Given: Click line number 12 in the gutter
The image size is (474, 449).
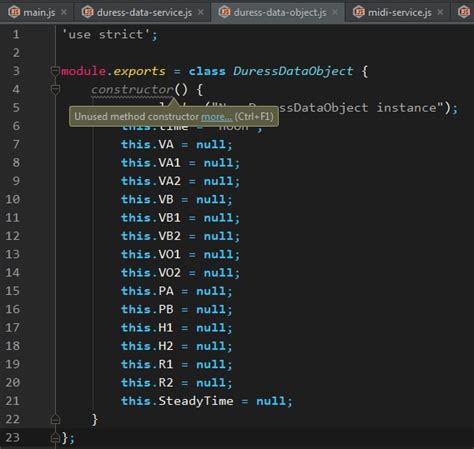Looking at the screenshot, I should tap(13, 236).
